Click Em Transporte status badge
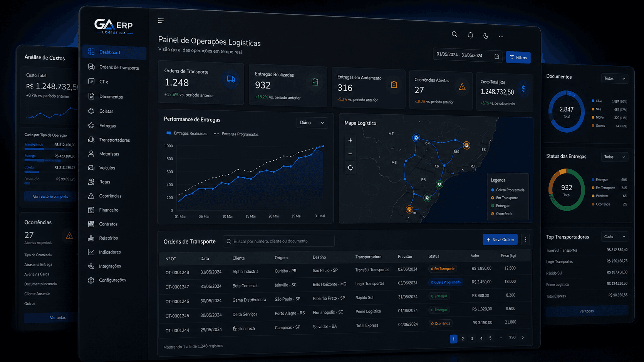Screen dimensions: 644x362 pyautogui.click(x=443, y=269)
